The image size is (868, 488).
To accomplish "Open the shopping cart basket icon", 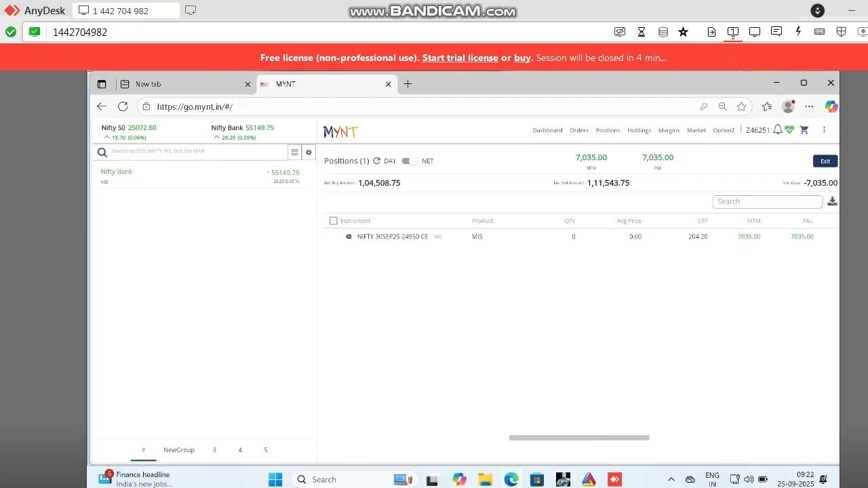I will [804, 130].
